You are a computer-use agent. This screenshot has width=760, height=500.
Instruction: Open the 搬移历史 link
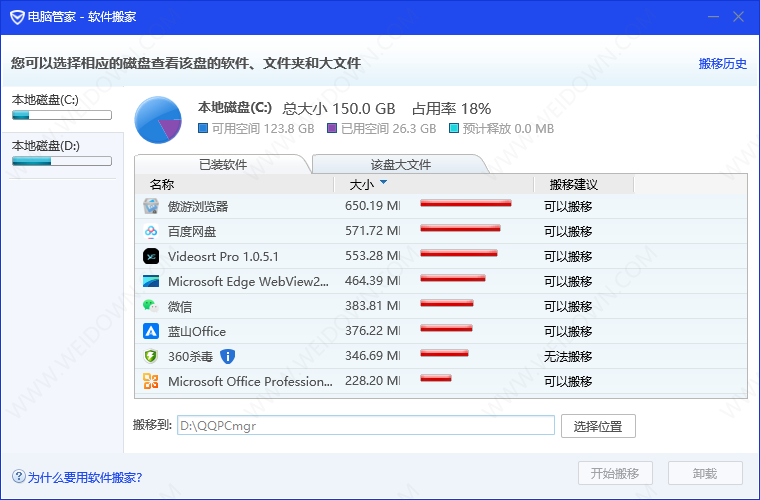(722, 64)
